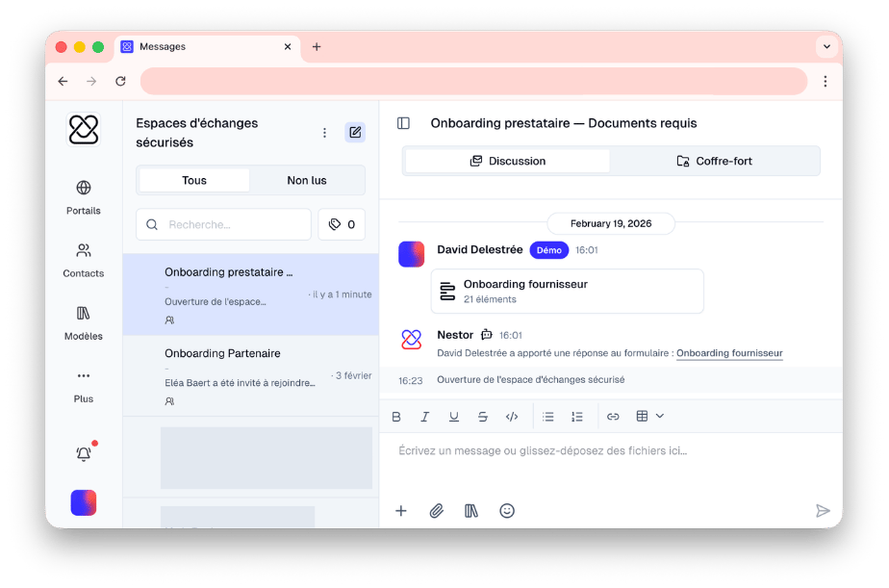
Task: Open the Contacts page in sidebar
Action: (x=84, y=260)
